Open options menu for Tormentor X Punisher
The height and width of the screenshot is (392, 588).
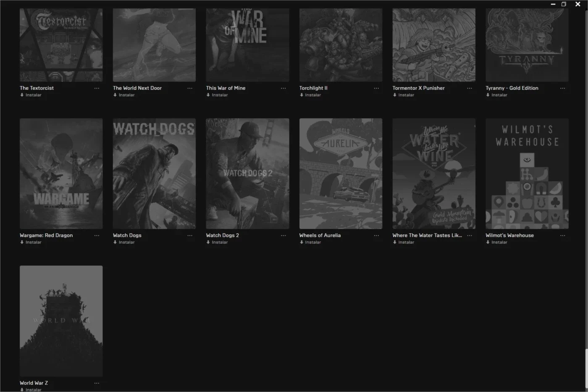pos(470,88)
